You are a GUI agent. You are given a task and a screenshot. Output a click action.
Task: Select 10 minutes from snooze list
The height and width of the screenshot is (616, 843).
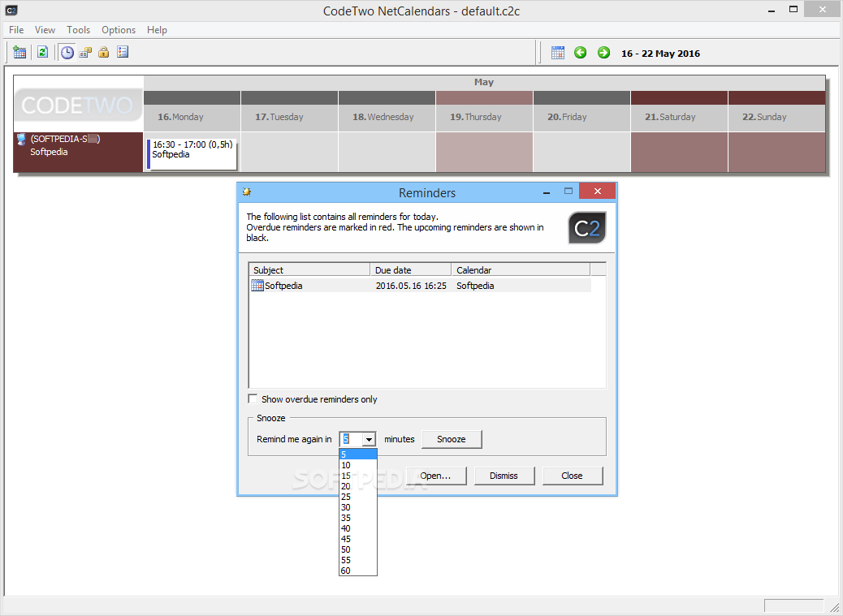point(357,465)
